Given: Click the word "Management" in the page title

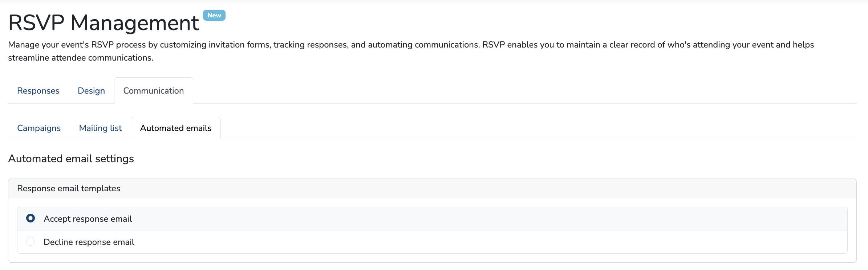Looking at the screenshot, I should (134, 23).
